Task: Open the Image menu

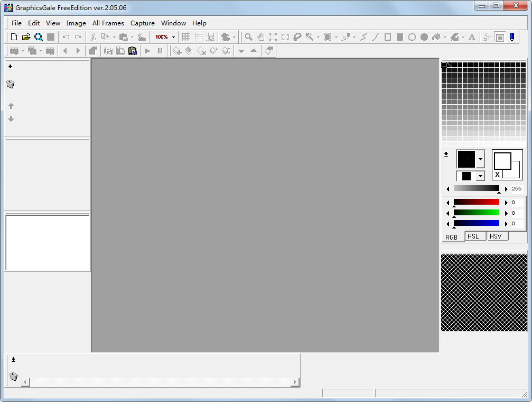Action: coord(76,23)
